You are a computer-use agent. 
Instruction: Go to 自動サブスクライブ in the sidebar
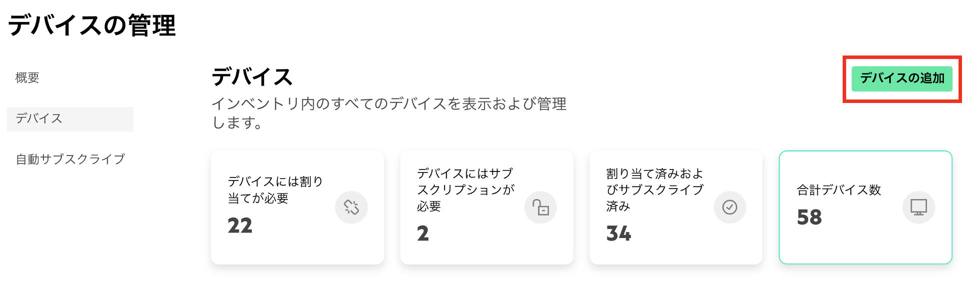point(70,159)
